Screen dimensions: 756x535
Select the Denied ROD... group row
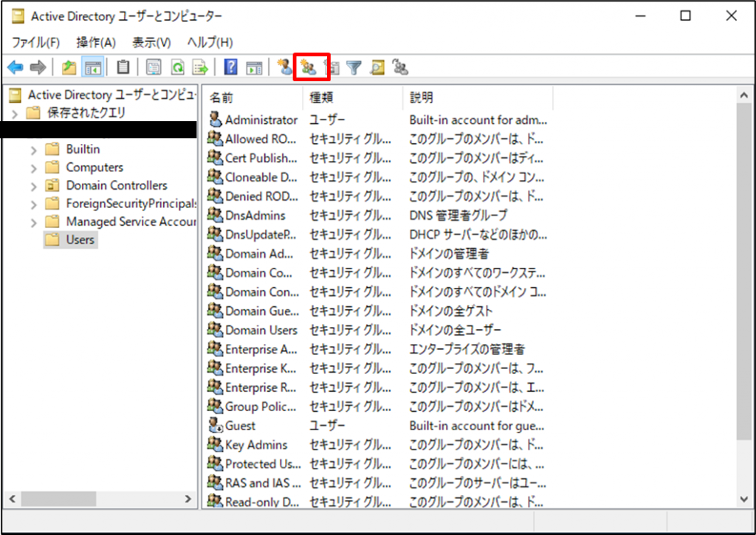click(x=377, y=196)
